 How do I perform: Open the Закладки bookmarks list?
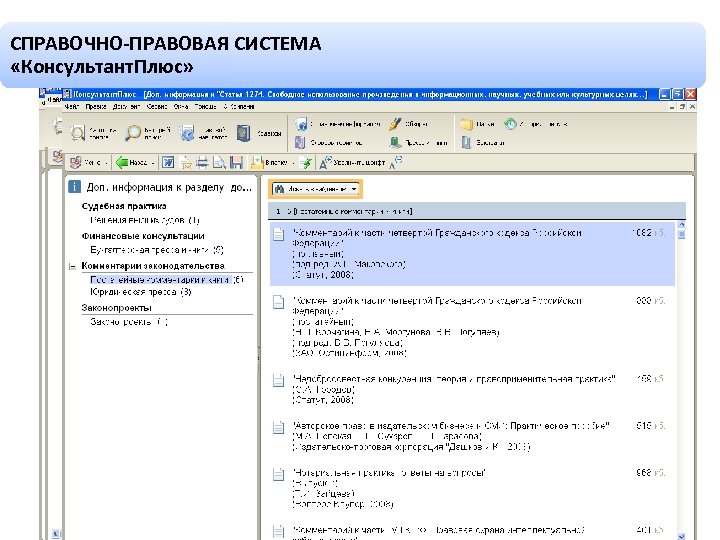[x=483, y=143]
